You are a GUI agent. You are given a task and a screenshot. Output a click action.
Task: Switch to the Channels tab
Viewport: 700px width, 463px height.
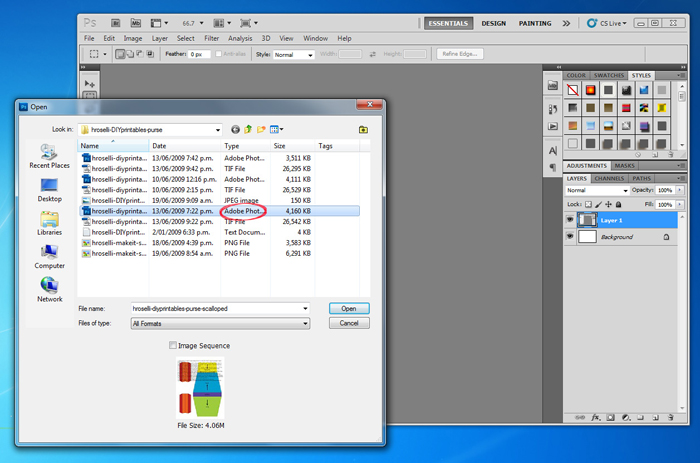[x=609, y=179]
